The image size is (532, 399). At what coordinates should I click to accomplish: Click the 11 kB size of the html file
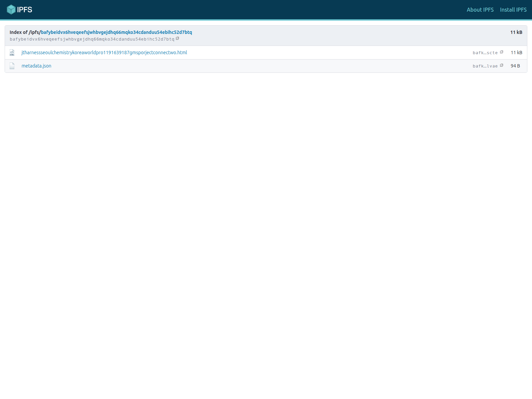(516, 53)
